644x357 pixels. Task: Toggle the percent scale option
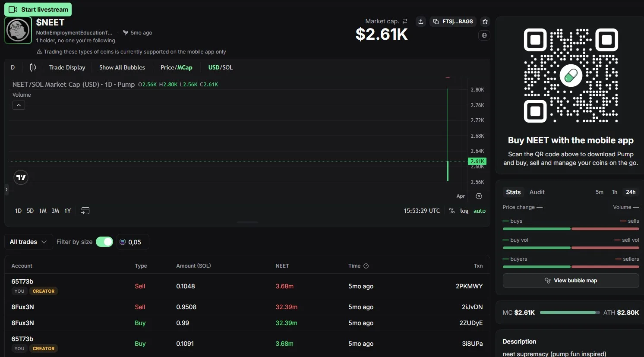point(452,211)
